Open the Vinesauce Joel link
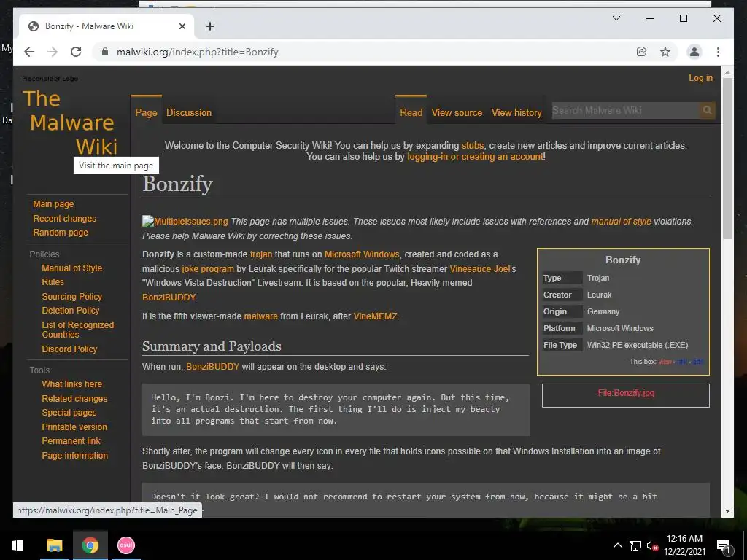 pyautogui.click(x=480, y=269)
